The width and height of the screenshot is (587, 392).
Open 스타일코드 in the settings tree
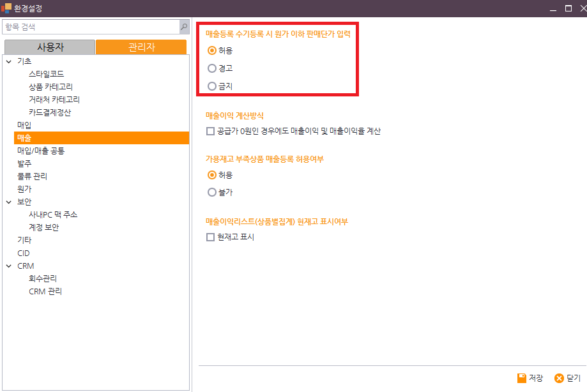(46, 74)
